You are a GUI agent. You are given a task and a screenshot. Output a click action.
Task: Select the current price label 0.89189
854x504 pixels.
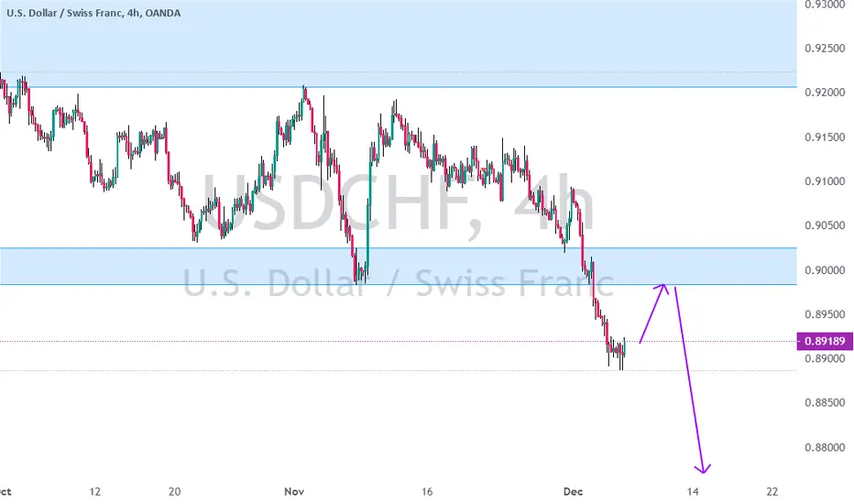(x=825, y=341)
